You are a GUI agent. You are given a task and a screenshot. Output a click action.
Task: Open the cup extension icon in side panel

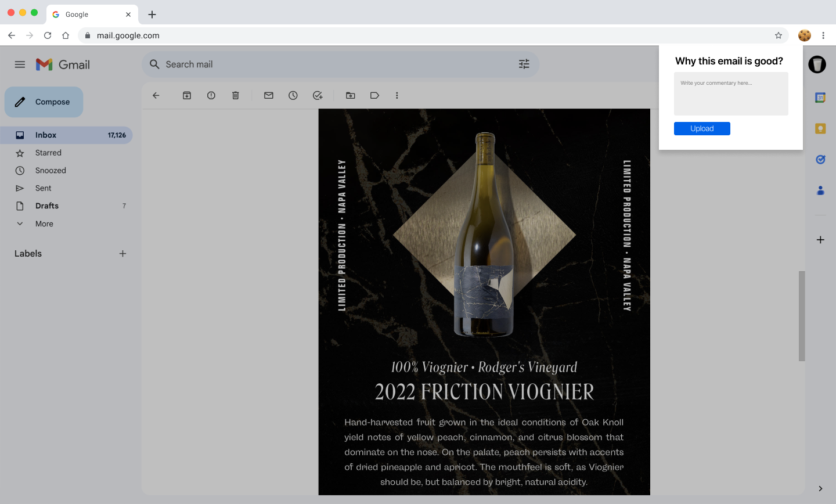pyautogui.click(x=817, y=64)
